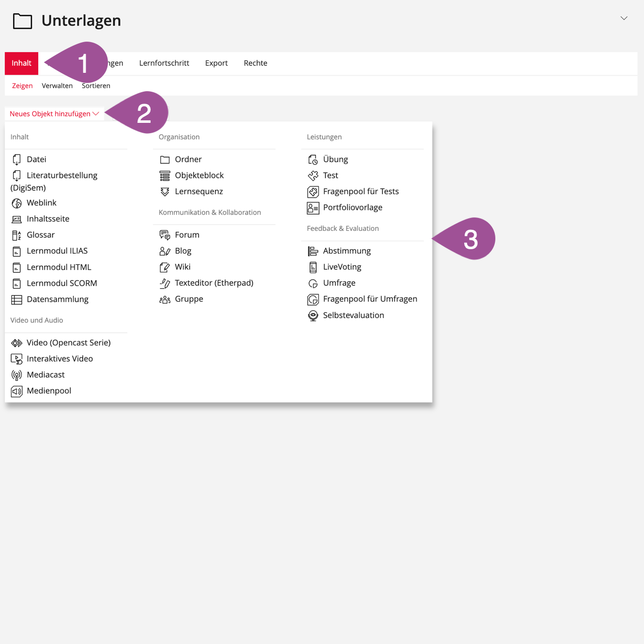Click the Glossar icon
This screenshot has height=644, width=644.
[16, 235]
